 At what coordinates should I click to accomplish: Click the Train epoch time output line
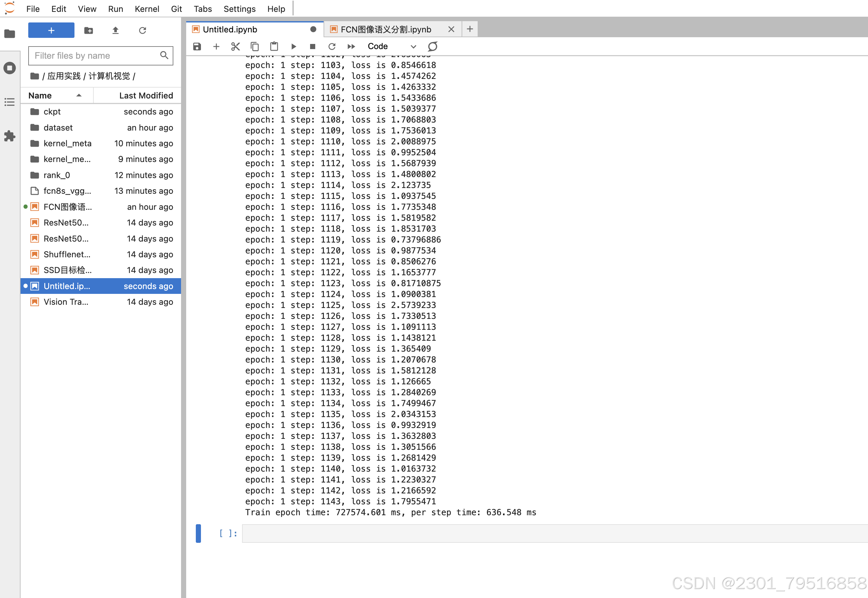click(391, 512)
